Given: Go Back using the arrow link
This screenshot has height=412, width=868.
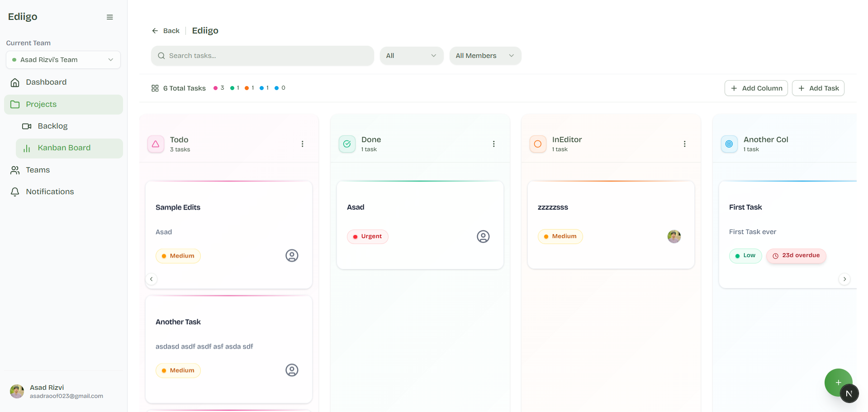Looking at the screenshot, I should 166,31.
